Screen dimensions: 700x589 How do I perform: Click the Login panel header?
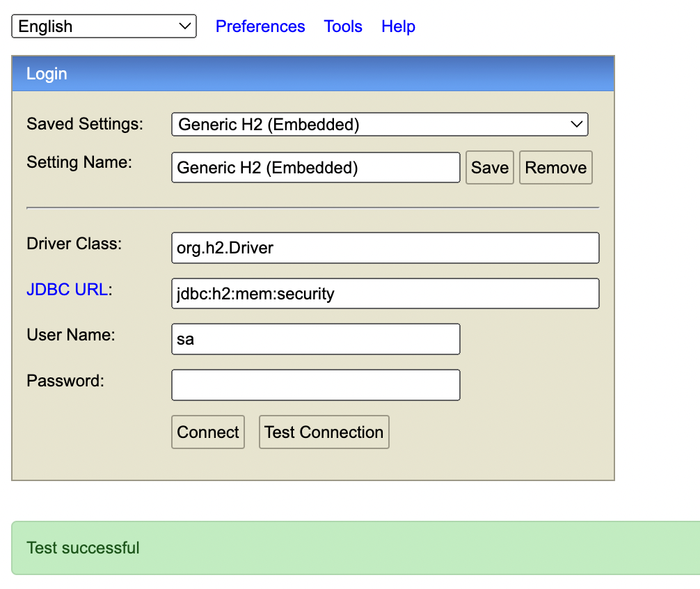tap(313, 74)
